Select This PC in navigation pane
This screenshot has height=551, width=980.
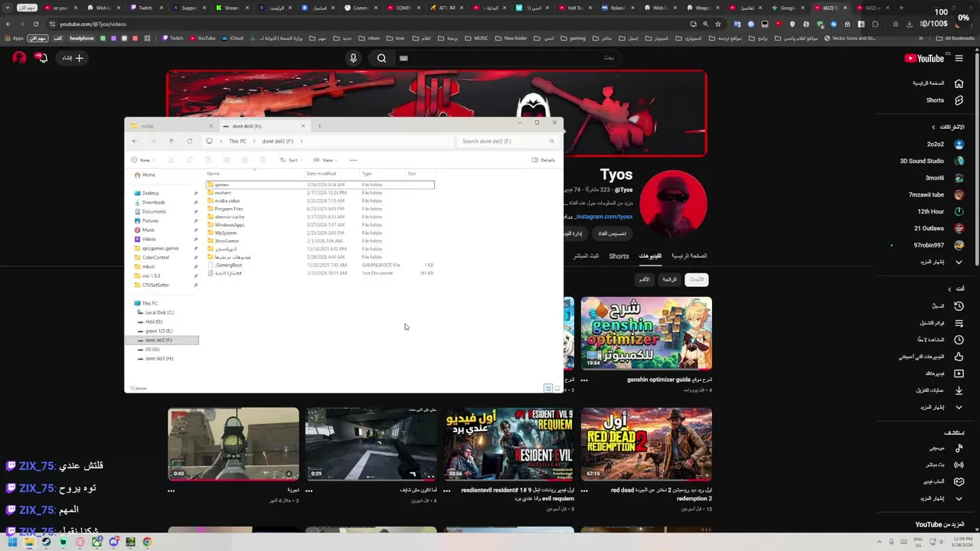point(149,303)
